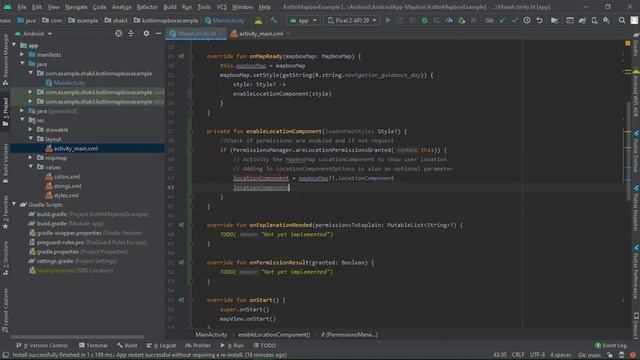Open the app run configuration dropdown
640x360 pixels.
(303, 20)
